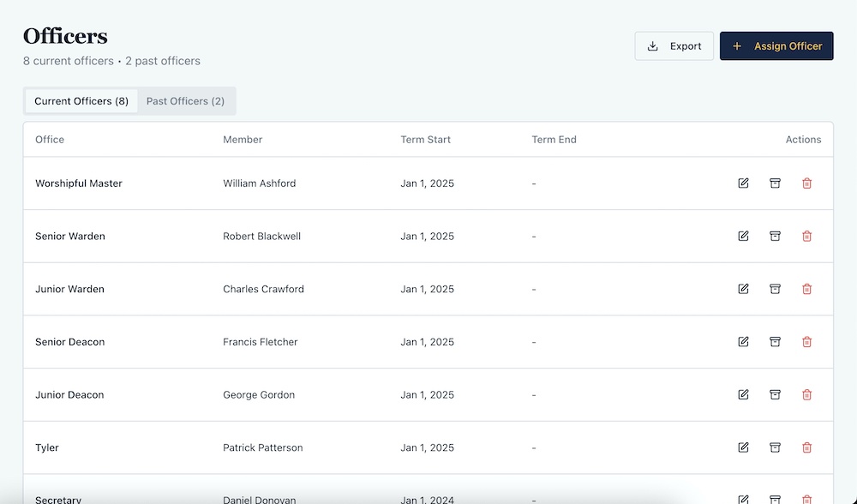Archive the Senior Warden row
The image size is (857, 504).
click(x=775, y=237)
